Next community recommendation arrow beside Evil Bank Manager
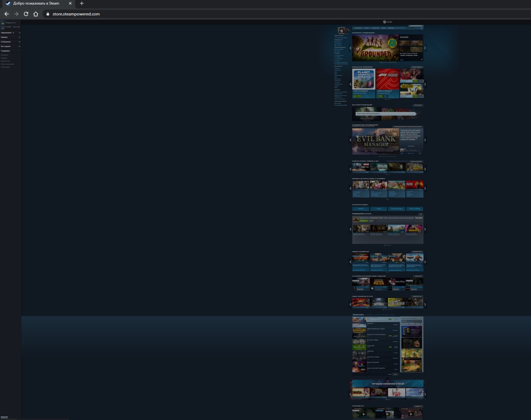The image size is (531, 420). (x=425, y=140)
